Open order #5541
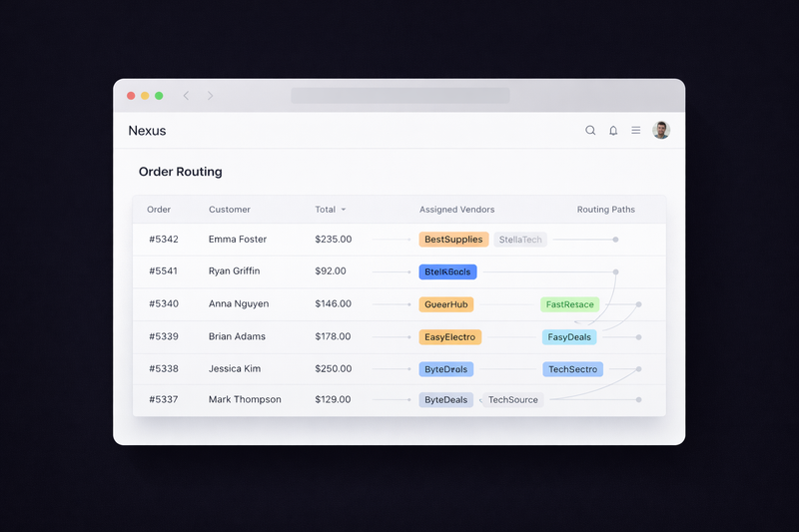The width and height of the screenshot is (799, 532). [x=163, y=270]
